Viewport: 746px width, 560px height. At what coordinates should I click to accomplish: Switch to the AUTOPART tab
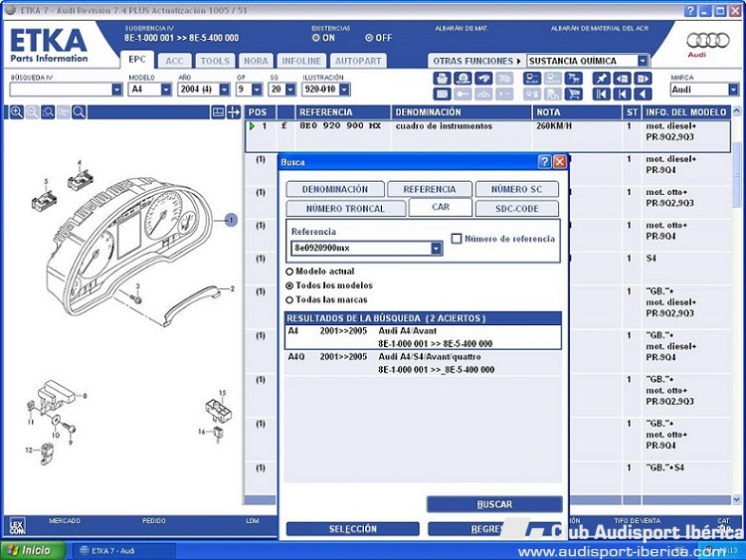point(358,61)
